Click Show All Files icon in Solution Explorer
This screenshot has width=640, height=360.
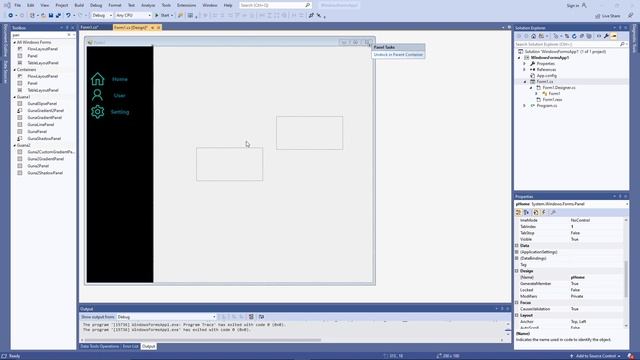(x=589, y=36)
